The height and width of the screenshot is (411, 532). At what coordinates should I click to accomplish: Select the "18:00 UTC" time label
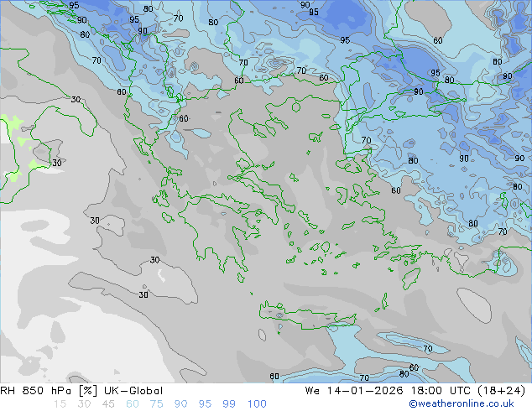(441, 391)
